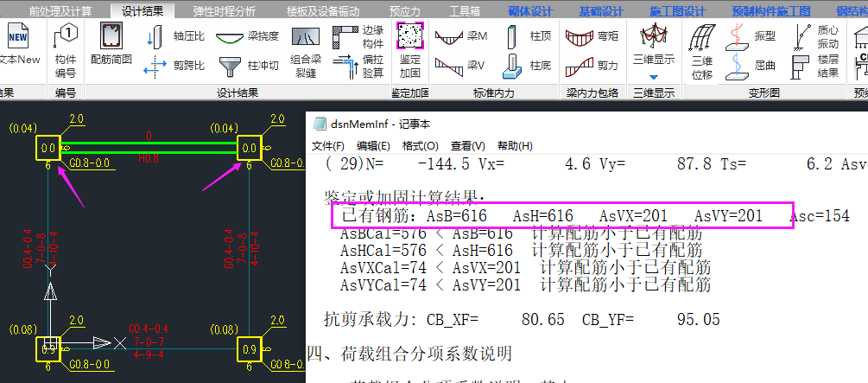Viewport: 868px width, 383px height.
Task: Click the 已有钢筋 line in Notepad
Action: pyautogui.click(x=595, y=215)
